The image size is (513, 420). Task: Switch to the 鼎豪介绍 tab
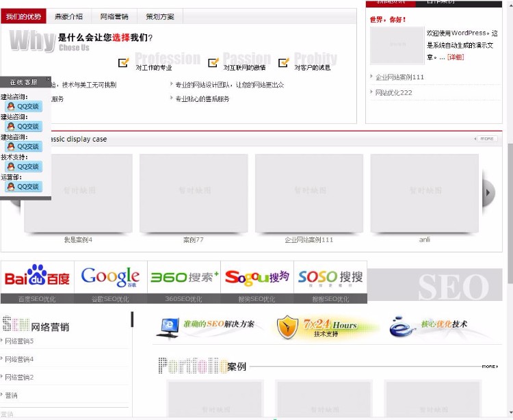(68, 16)
